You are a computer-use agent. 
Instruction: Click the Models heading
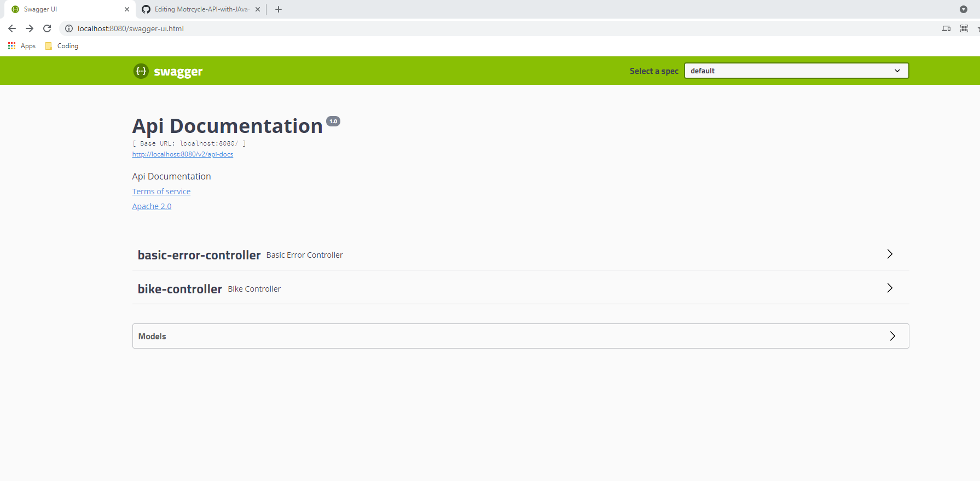pos(152,337)
